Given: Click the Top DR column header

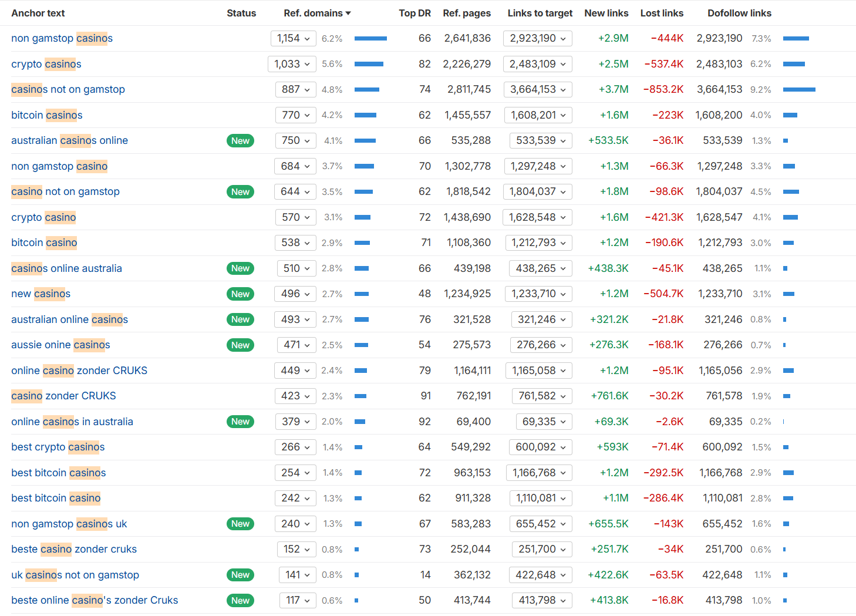Looking at the screenshot, I should pos(414,13).
